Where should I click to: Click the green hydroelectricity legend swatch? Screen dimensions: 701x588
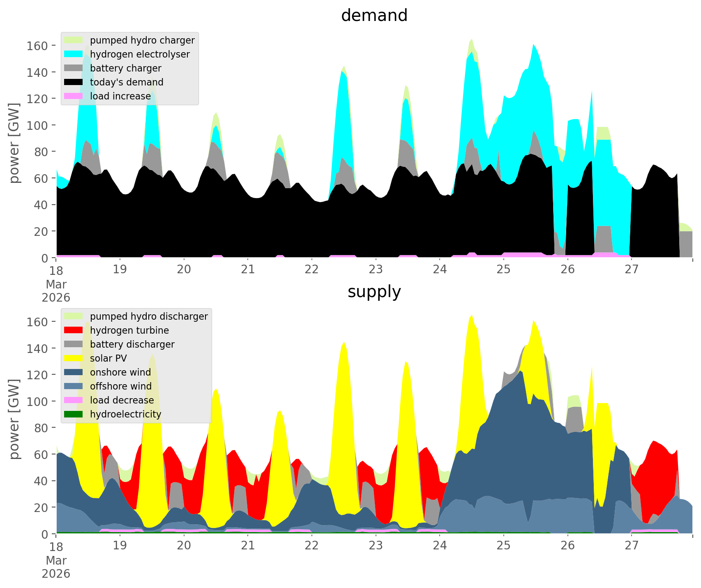[x=74, y=414]
